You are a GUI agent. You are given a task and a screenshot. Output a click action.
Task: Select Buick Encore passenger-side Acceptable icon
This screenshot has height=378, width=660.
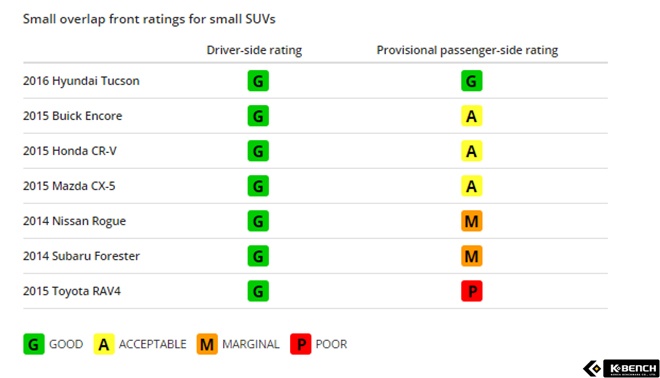click(x=471, y=116)
